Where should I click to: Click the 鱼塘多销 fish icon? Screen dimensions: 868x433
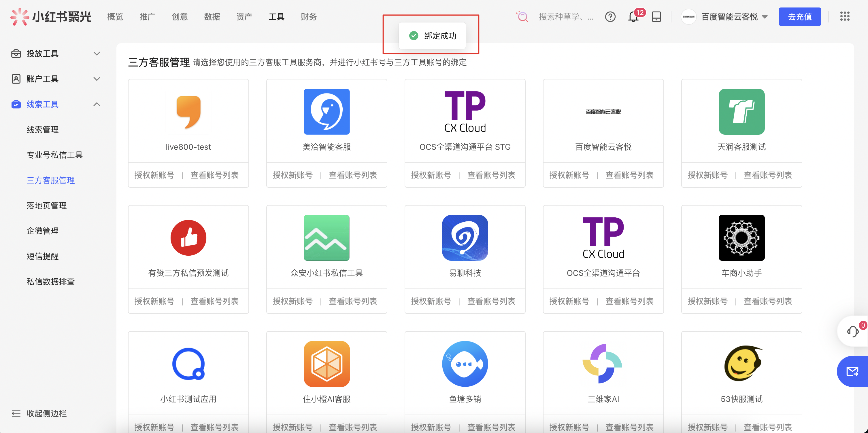[x=465, y=364]
